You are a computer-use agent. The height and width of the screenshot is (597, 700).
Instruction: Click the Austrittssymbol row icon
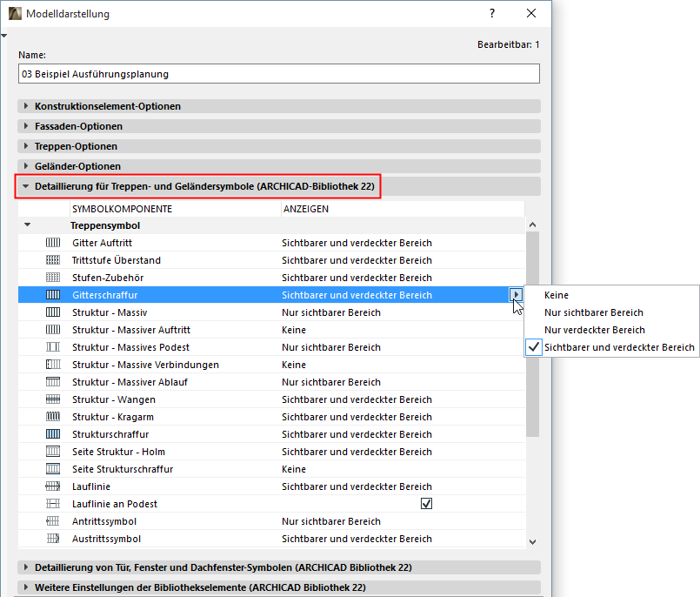click(x=53, y=539)
